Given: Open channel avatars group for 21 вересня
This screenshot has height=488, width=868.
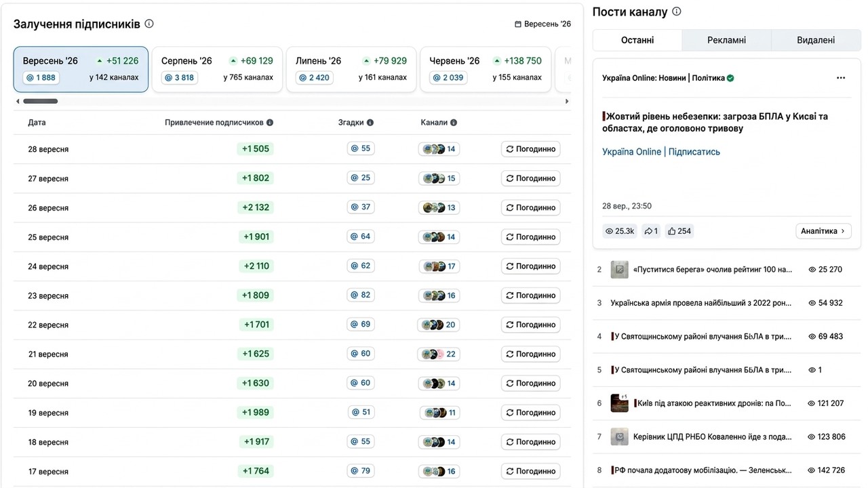Looking at the screenshot, I should click(439, 354).
